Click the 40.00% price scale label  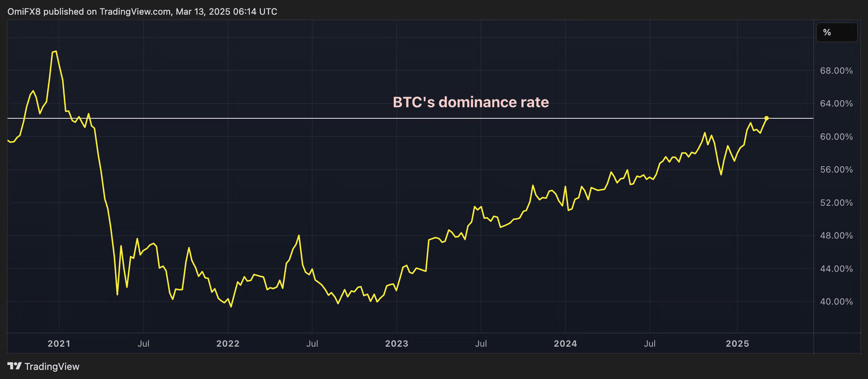(836, 302)
